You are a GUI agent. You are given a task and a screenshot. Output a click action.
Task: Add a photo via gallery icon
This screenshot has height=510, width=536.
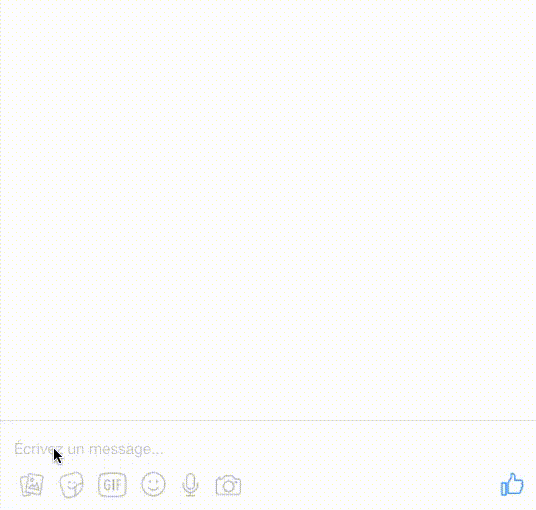[32, 484]
